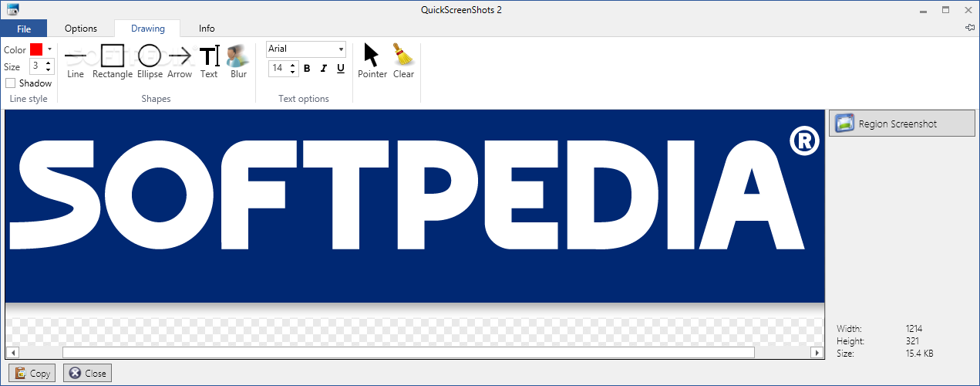Click the scrollbar right arrow
980x386 pixels.
(x=817, y=353)
